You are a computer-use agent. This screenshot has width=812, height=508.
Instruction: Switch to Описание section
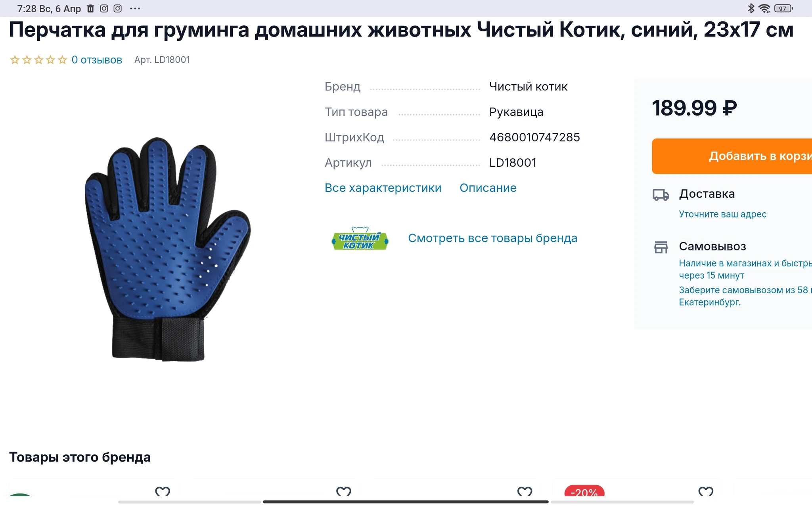coord(488,188)
